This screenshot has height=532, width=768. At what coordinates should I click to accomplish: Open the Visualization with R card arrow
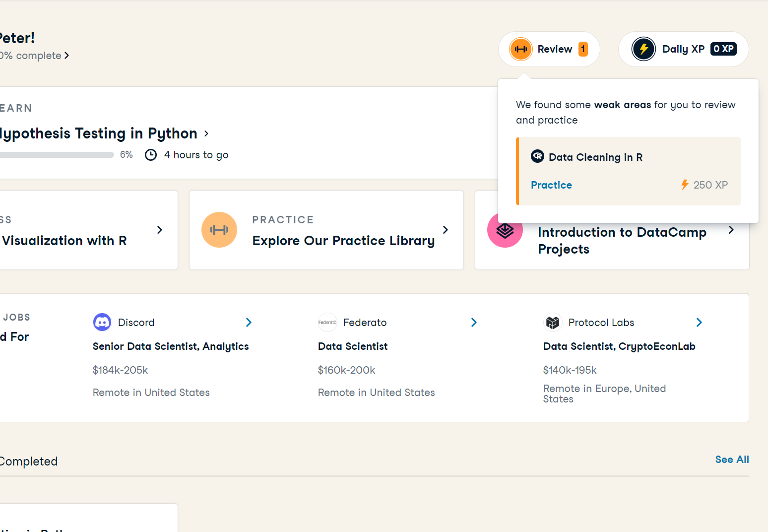pyautogui.click(x=159, y=230)
